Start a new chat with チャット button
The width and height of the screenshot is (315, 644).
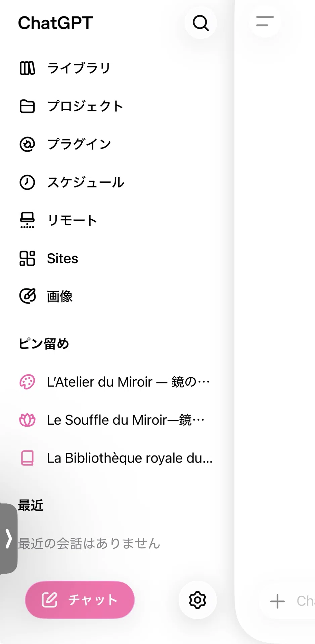point(80,600)
